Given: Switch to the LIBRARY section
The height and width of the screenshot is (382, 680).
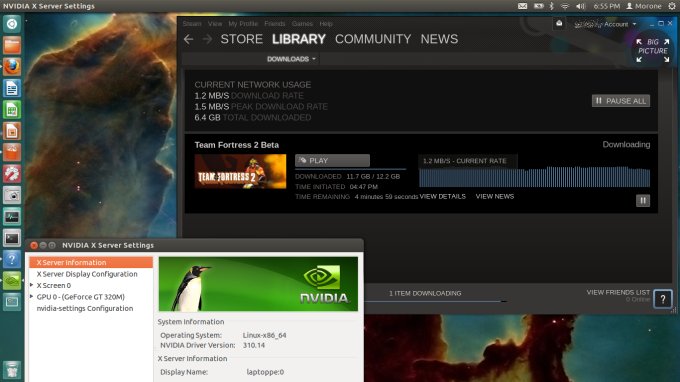Looking at the screenshot, I should (x=299, y=39).
